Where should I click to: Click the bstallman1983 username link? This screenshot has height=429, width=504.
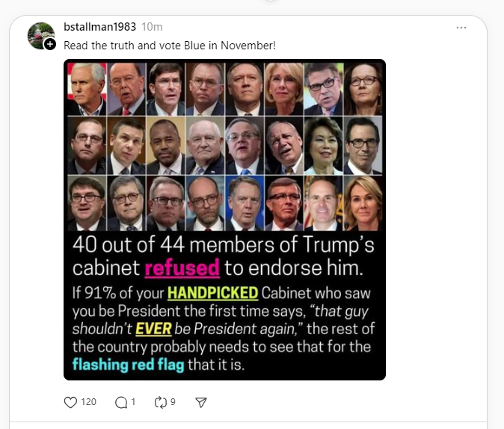coord(99,27)
